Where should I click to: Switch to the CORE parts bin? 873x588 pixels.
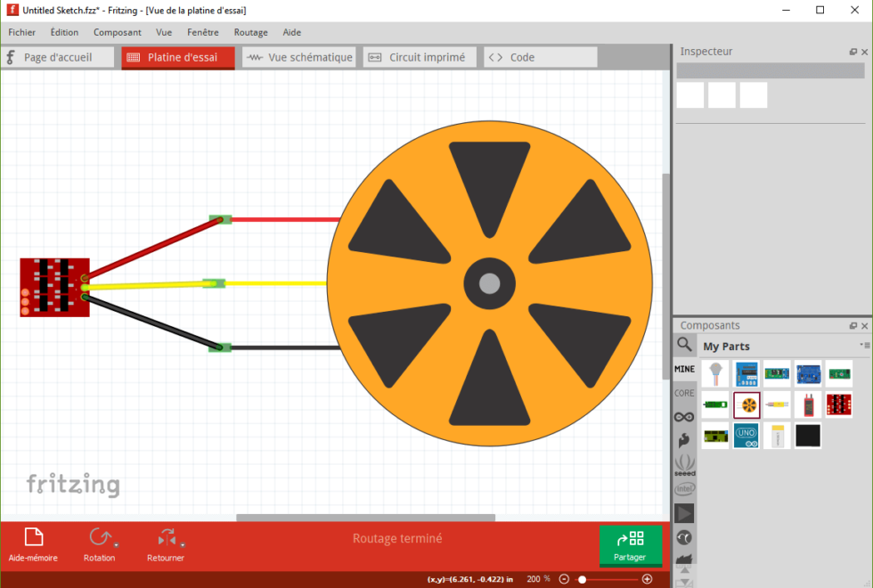(x=684, y=392)
